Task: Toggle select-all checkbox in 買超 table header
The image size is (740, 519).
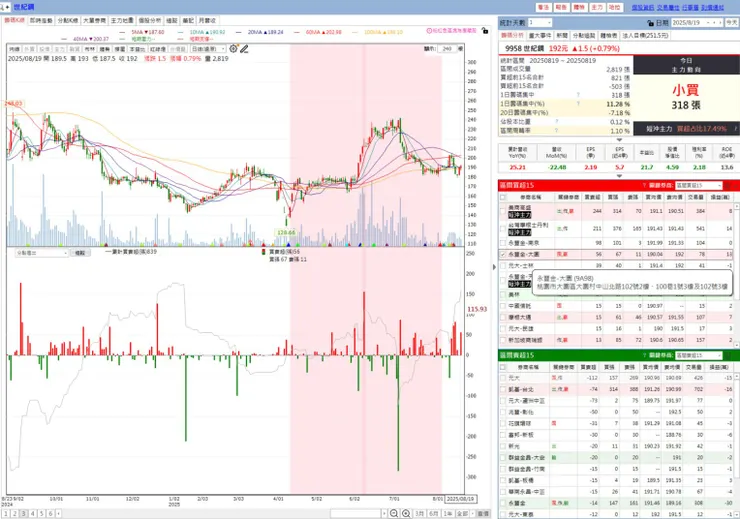Action: (x=503, y=197)
